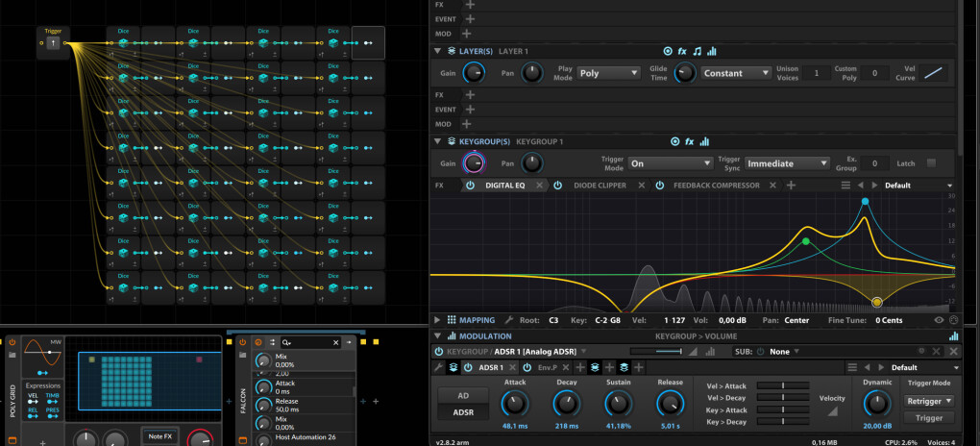Image resolution: width=980 pixels, height=446 pixels.
Task: Select the Env.P modulation tab
Action: [x=548, y=367]
